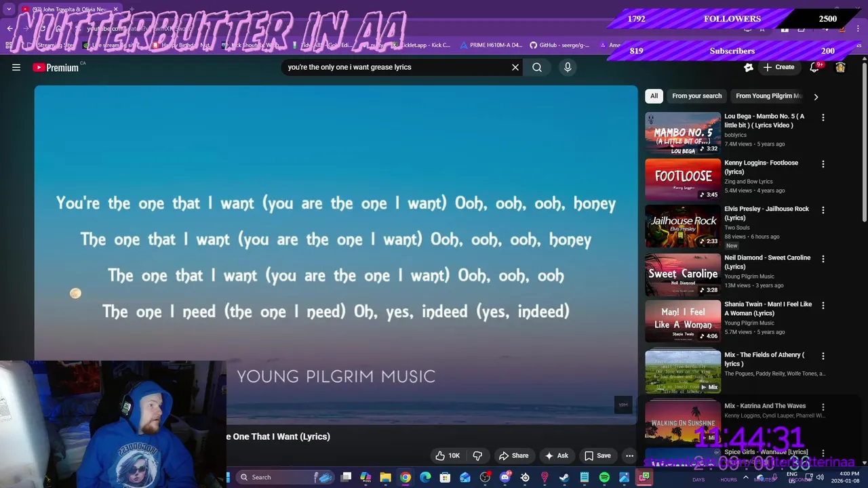Share the current video
Viewport: 868px width, 488px height.
(513, 455)
